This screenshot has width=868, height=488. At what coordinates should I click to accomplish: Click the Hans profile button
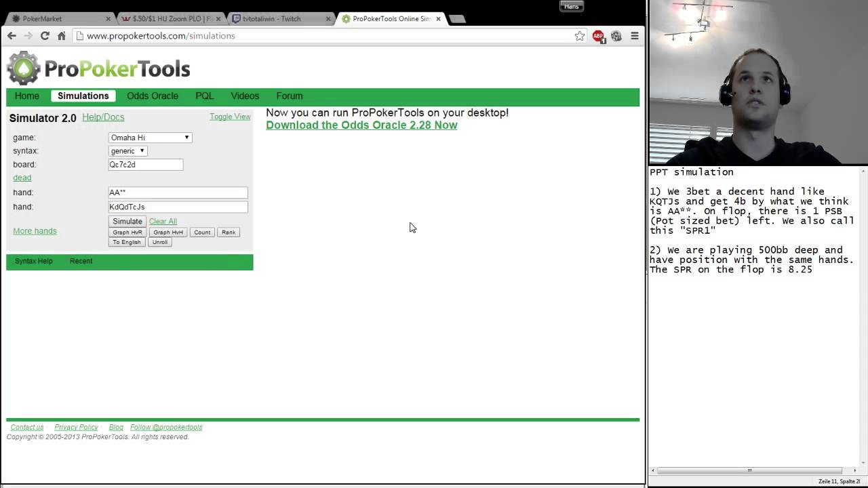pyautogui.click(x=572, y=7)
